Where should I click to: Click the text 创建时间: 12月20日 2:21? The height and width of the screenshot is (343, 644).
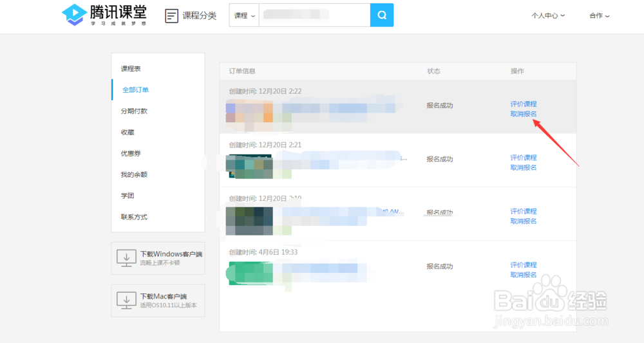265,145
